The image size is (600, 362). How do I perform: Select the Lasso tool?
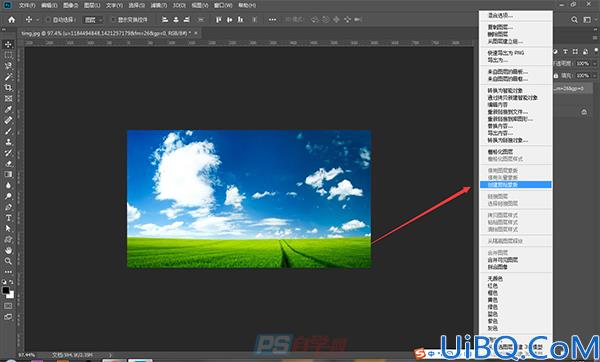point(8,66)
